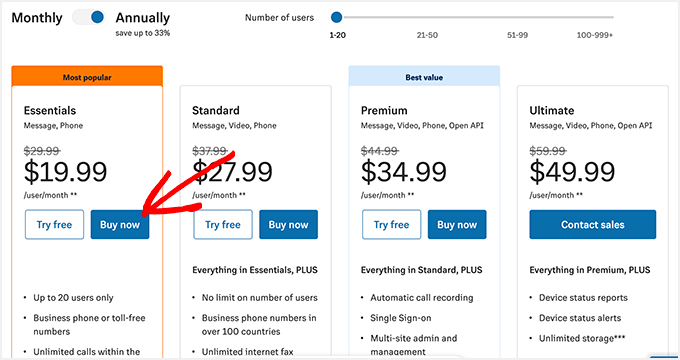This screenshot has width=680, height=360.
Task: Toggle the Monthly/Annually billing switch
Action: (89, 17)
